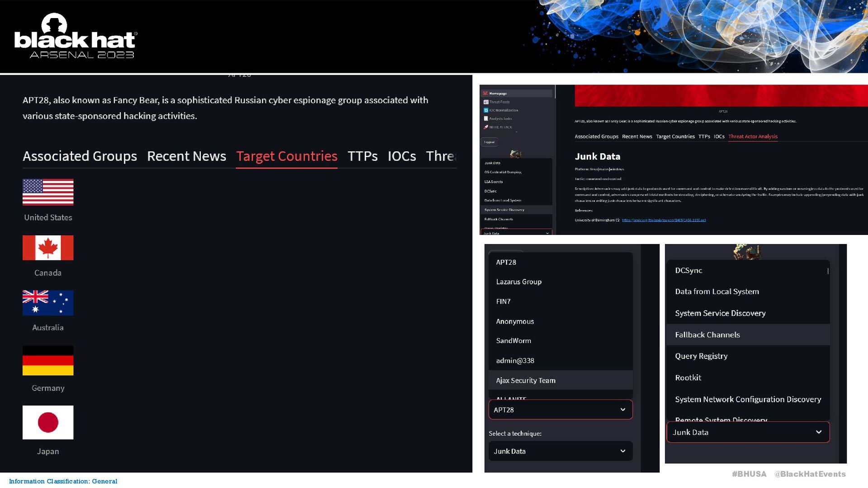The height and width of the screenshot is (488, 868).
Task: Click Information Classification: General footer text
Action: point(63,481)
